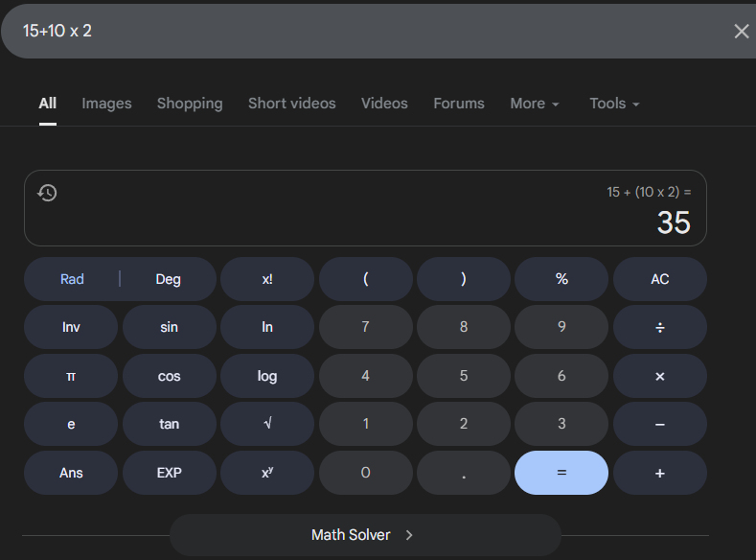756x560 pixels.
Task: Click the number 2 key
Action: coord(464,424)
